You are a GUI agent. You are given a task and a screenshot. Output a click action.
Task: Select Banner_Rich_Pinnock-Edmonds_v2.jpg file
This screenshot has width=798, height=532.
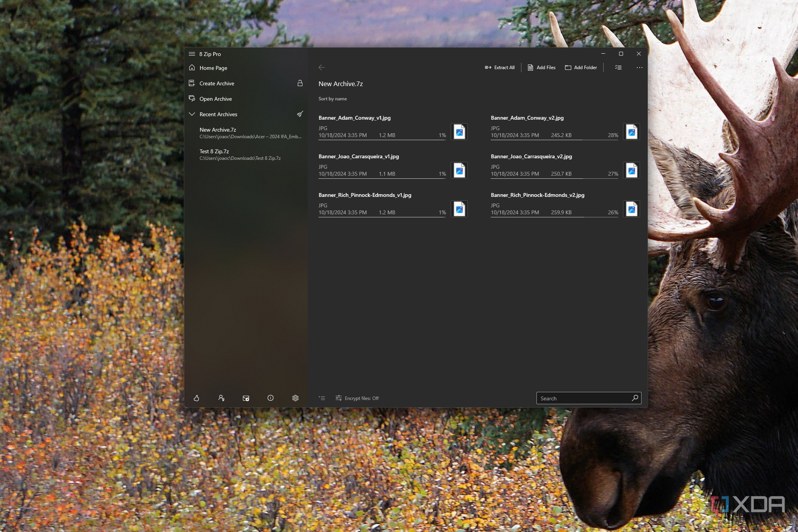click(x=565, y=204)
